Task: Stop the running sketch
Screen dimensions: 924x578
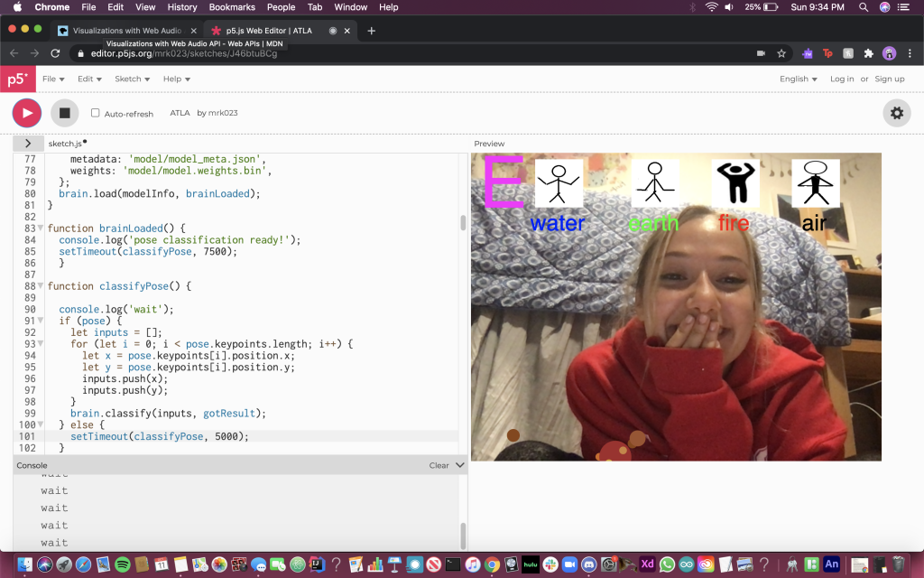Action: coord(64,113)
